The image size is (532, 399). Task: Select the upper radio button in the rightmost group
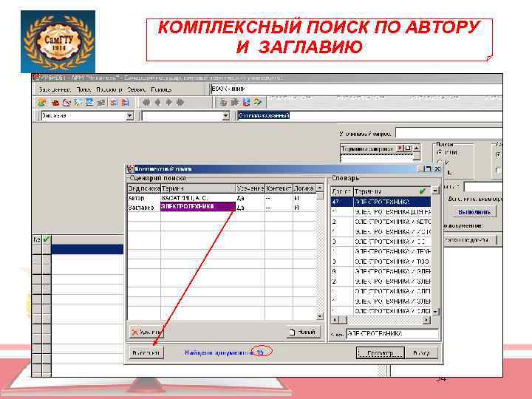click(x=498, y=154)
